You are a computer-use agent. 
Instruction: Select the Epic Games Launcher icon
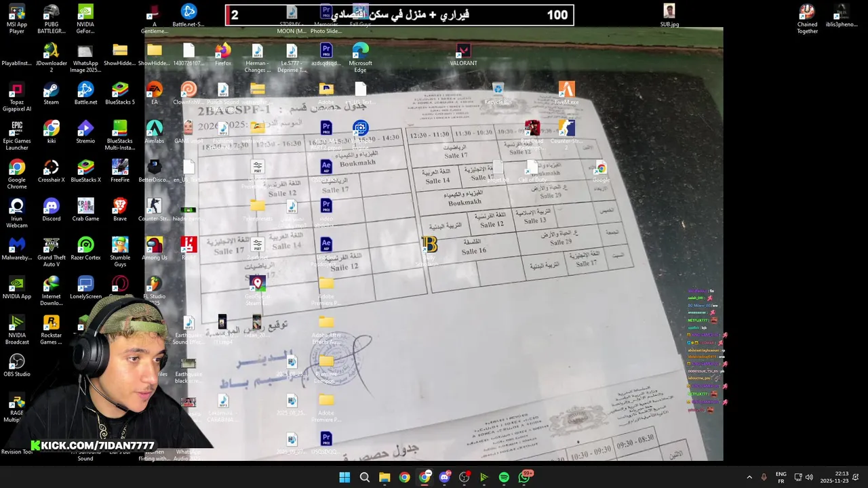(17, 136)
